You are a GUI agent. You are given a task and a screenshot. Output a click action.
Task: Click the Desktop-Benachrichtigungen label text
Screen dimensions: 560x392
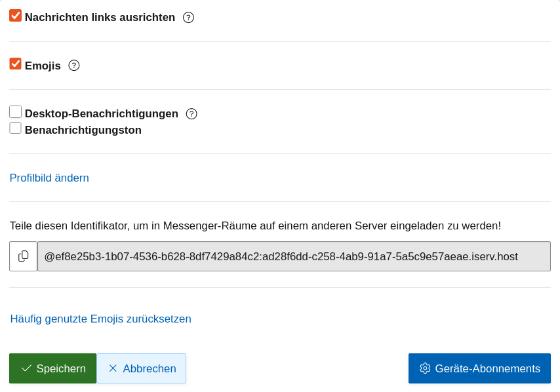102,114
